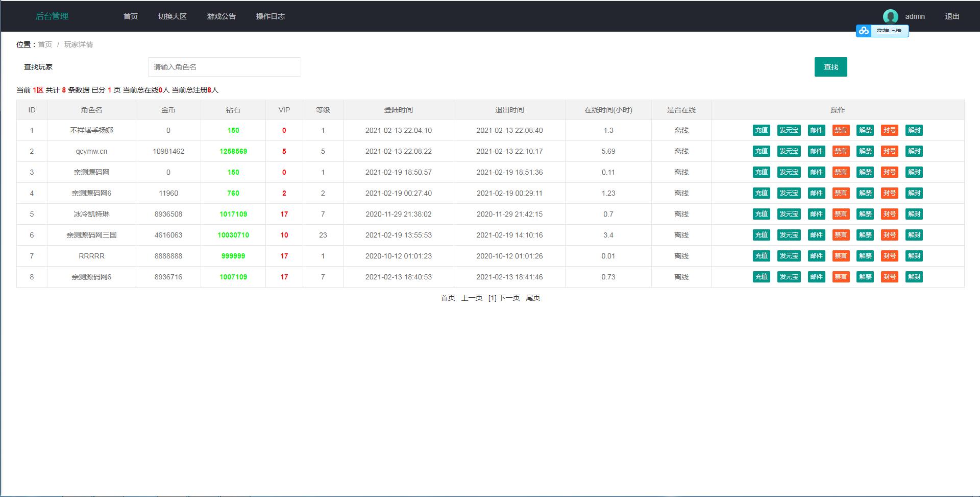The width and height of the screenshot is (980, 497).
Task: Click the blue cloud upload icon
Action: 864,31
